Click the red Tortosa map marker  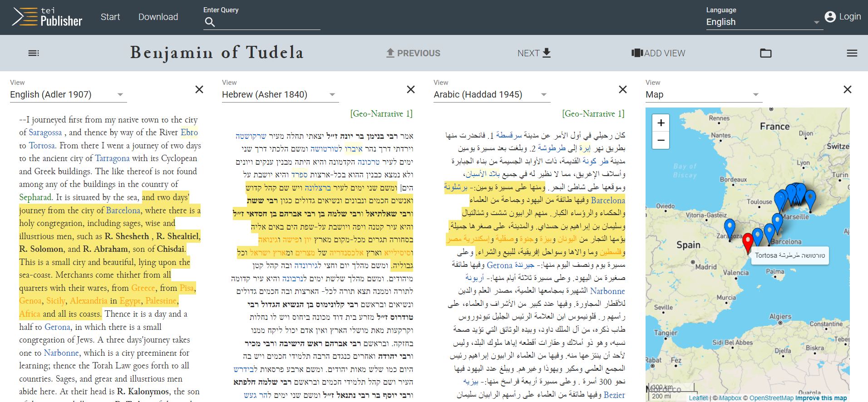[x=748, y=243]
